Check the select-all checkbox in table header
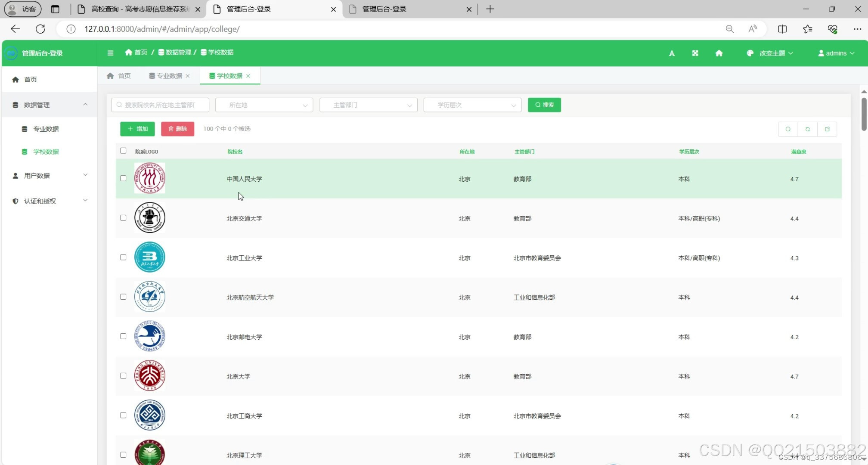Screen dimensions: 868x465 pyautogui.click(x=123, y=151)
